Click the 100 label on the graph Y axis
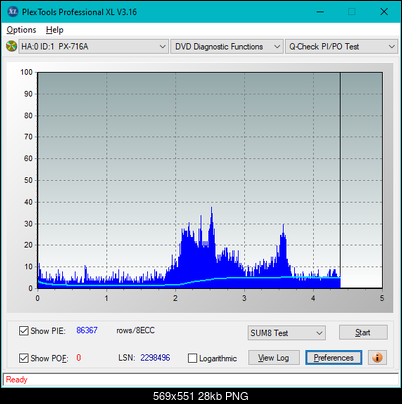This screenshot has height=404, width=402. pyautogui.click(x=27, y=72)
